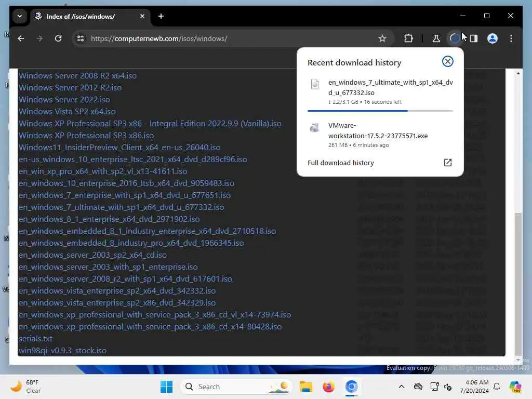Screen dimensions: 532x399
Task: Click windows_embedded_8_industry_pro iso link
Action: click(x=131, y=243)
